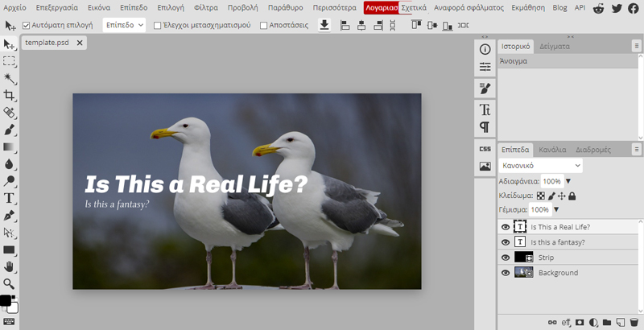The height and width of the screenshot is (330, 644).
Task: Open the Paragraph panel icon
Action: click(x=485, y=127)
